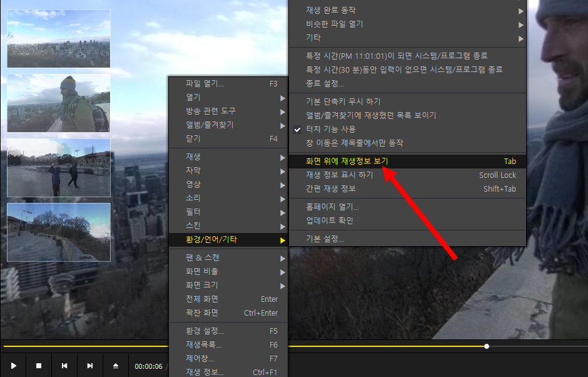Open the 환경/언어/기타 menu entry
The image size is (588, 377).
coord(228,240)
